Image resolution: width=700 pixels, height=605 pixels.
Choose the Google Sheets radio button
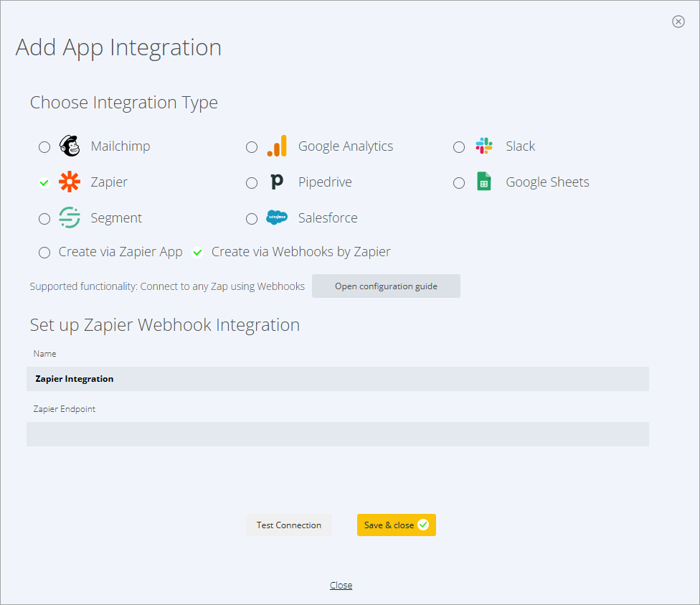pyautogui.click(x=459, y=183)
